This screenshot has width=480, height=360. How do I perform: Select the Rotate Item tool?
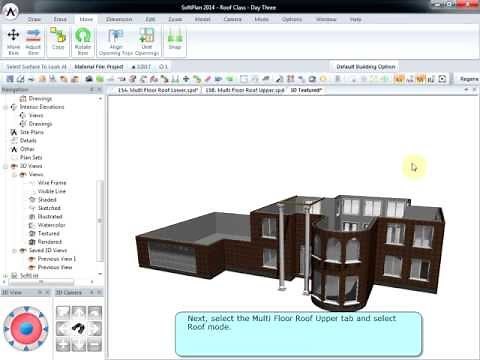click(83, 42)
